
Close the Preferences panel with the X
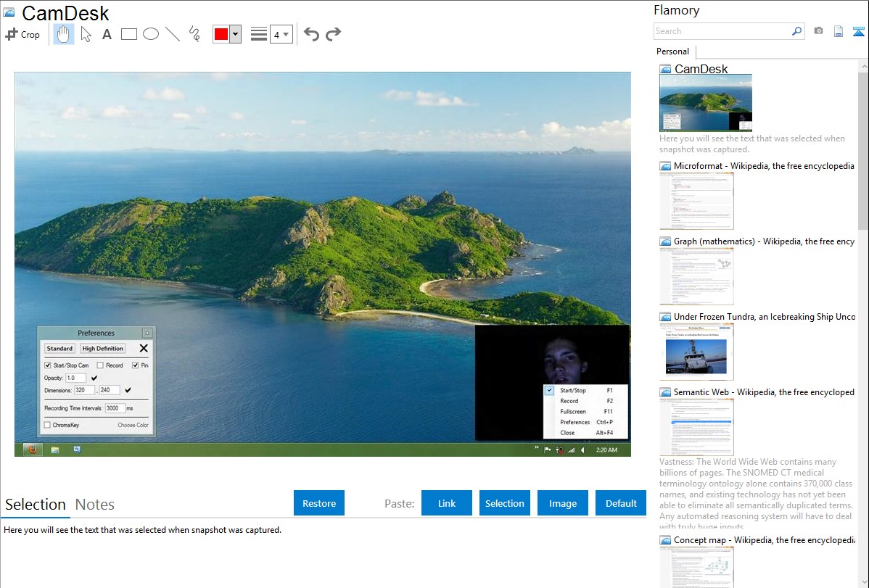pos(144,348)
